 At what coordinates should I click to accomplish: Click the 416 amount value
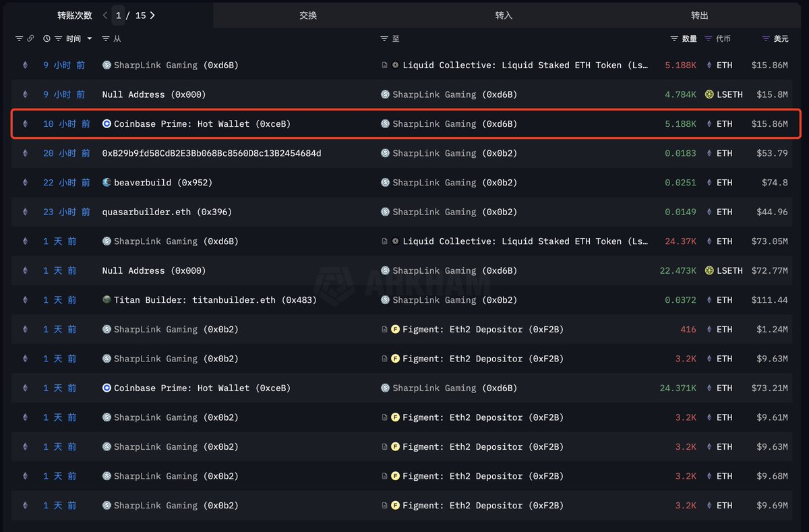pyautogui.click(x=688, y=329)
